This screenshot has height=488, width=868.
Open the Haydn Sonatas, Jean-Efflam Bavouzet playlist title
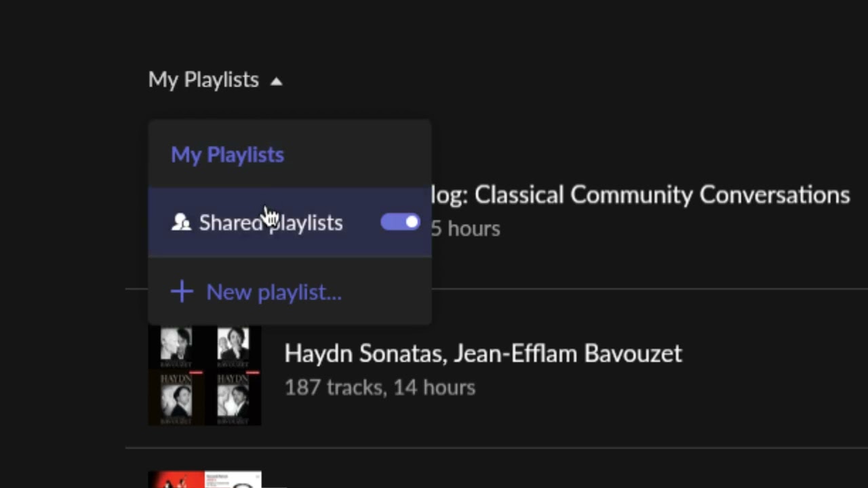coord(483,353)
